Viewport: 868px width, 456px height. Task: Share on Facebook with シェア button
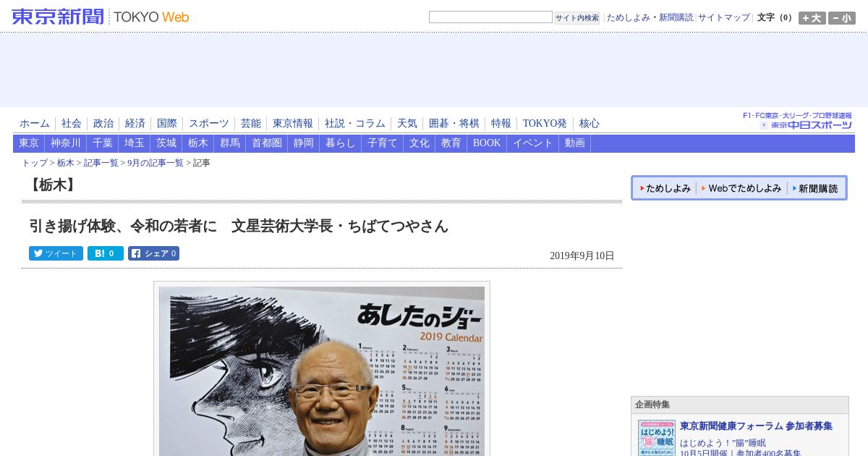tap(153, 253)
